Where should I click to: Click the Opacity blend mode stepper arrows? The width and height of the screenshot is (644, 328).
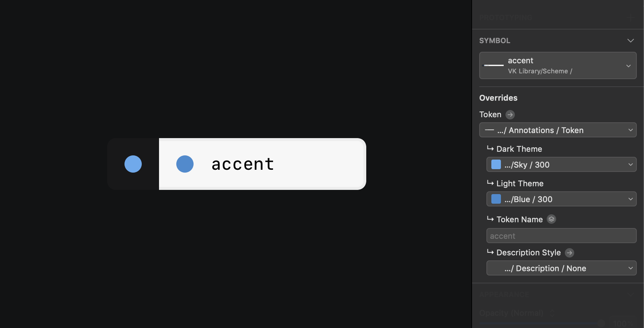point(553,313)
